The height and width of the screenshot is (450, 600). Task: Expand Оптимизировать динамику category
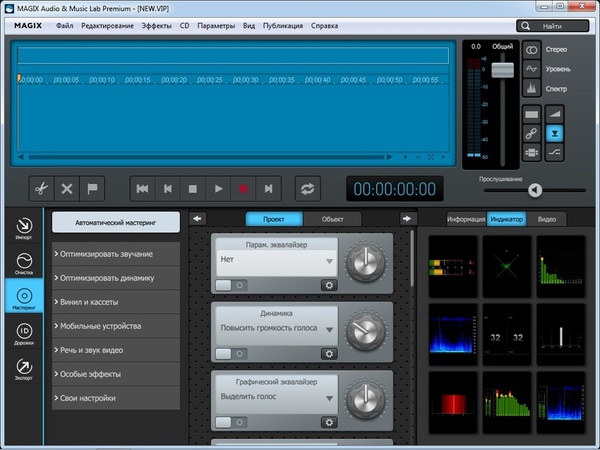pos(116,278)
